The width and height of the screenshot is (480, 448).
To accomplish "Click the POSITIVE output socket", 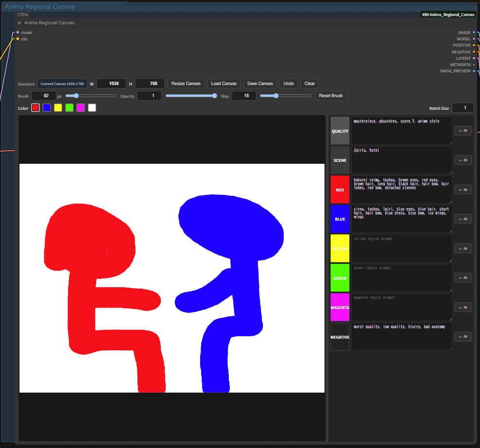I will pos(474,45).
